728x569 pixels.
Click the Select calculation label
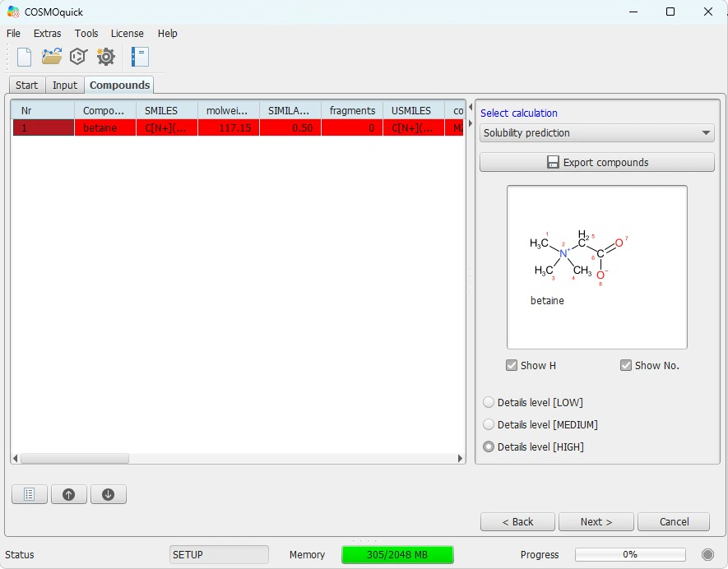tap(518, 113)
